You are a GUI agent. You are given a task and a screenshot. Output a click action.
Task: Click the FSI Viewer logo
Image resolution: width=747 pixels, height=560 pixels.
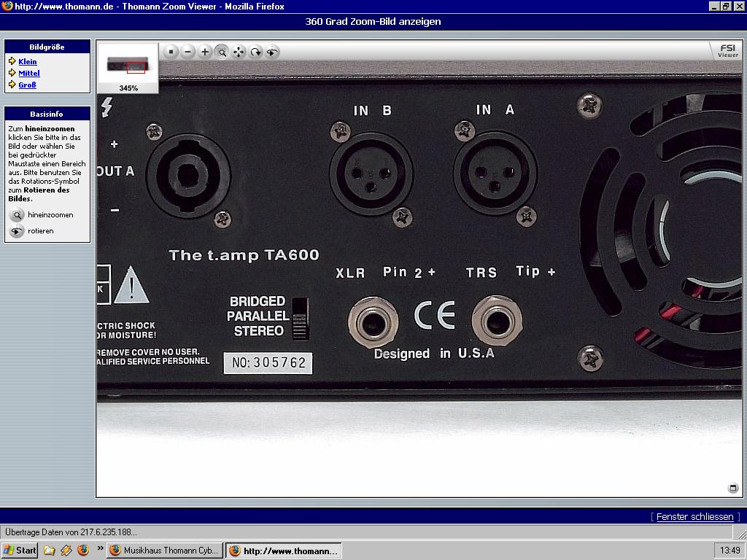click(x=728, y=50)
